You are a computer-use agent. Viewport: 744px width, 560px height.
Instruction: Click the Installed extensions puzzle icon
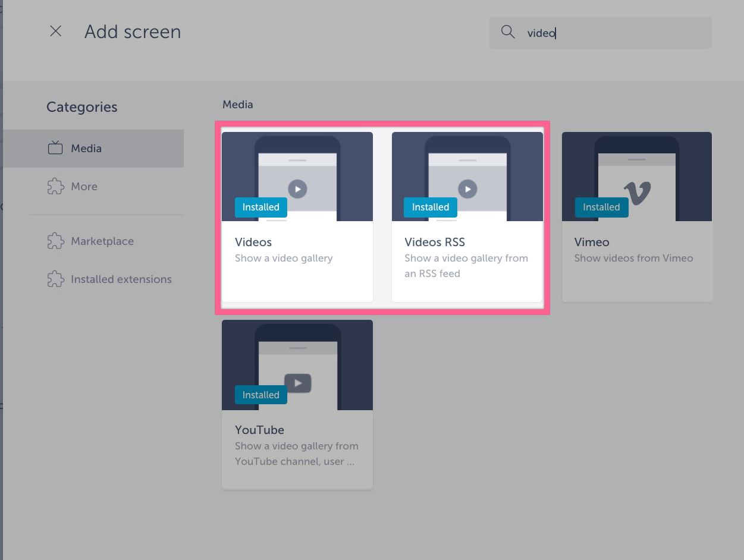tap(55, 279)
